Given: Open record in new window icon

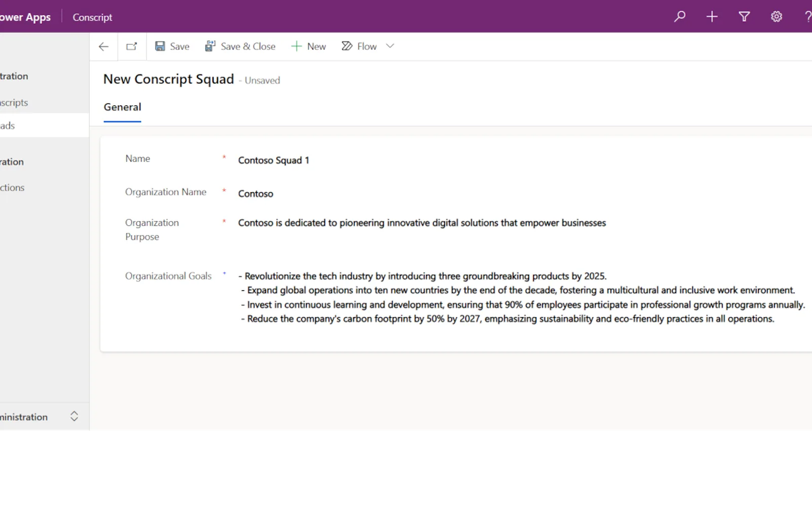Looking at the screenshot, I should coord(132,47).
